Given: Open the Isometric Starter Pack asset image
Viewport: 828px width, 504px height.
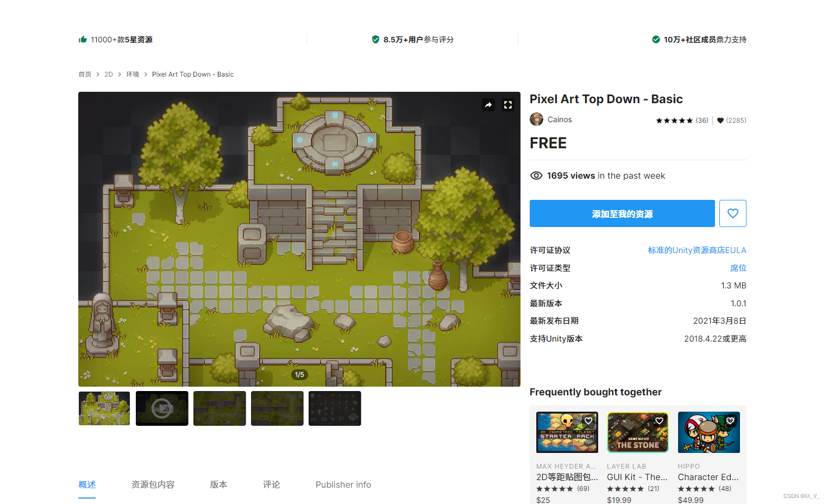Looking at the screenshot, I should tap(567, 432).
